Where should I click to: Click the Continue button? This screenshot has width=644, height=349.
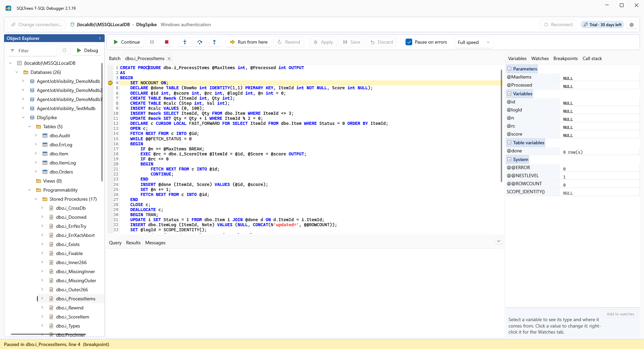tap(127, 42)
